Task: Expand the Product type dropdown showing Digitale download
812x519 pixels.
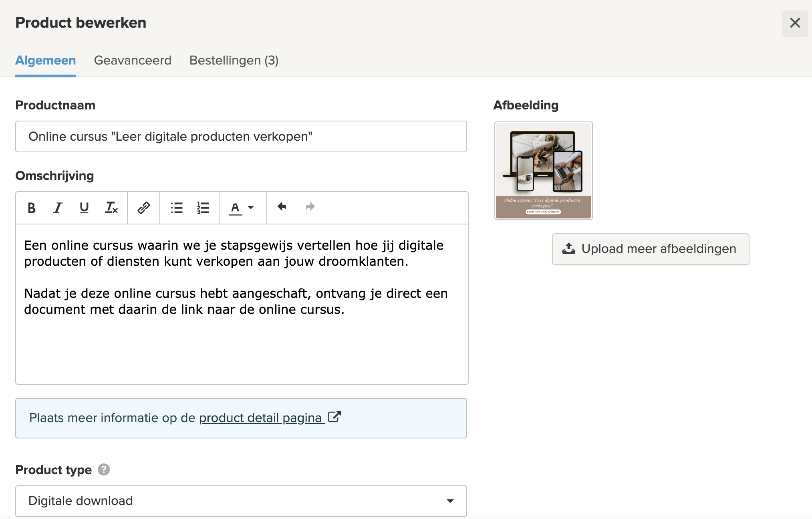Action: (450, 501)
